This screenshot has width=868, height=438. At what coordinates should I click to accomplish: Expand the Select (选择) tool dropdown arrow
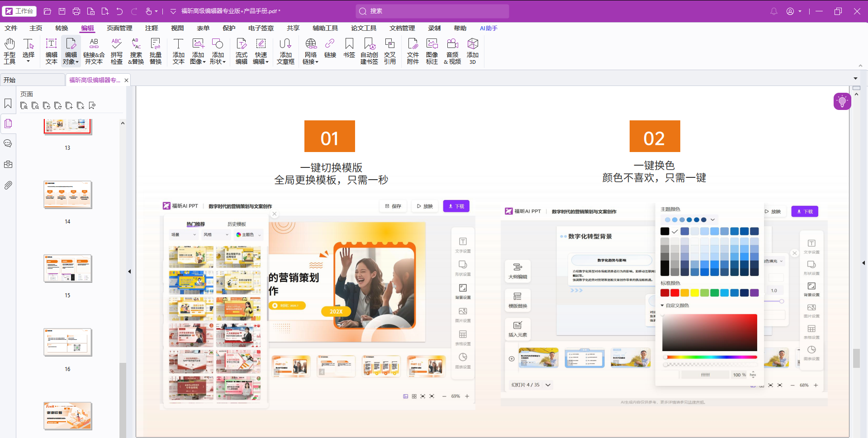coord(28,62)
